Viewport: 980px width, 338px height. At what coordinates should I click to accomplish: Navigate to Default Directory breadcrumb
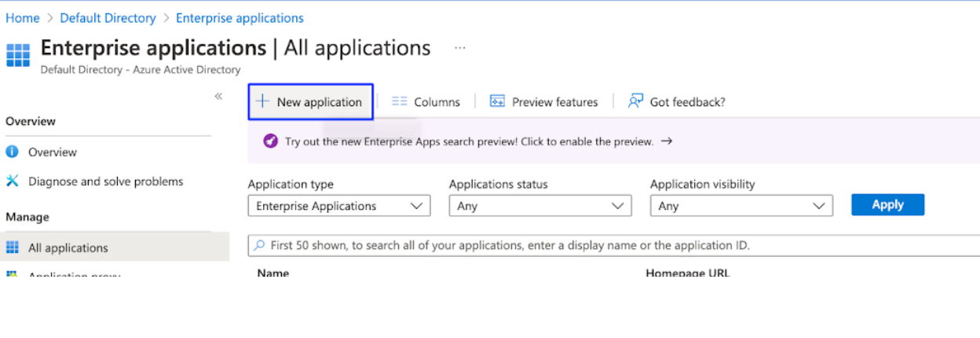pos(108,17)
